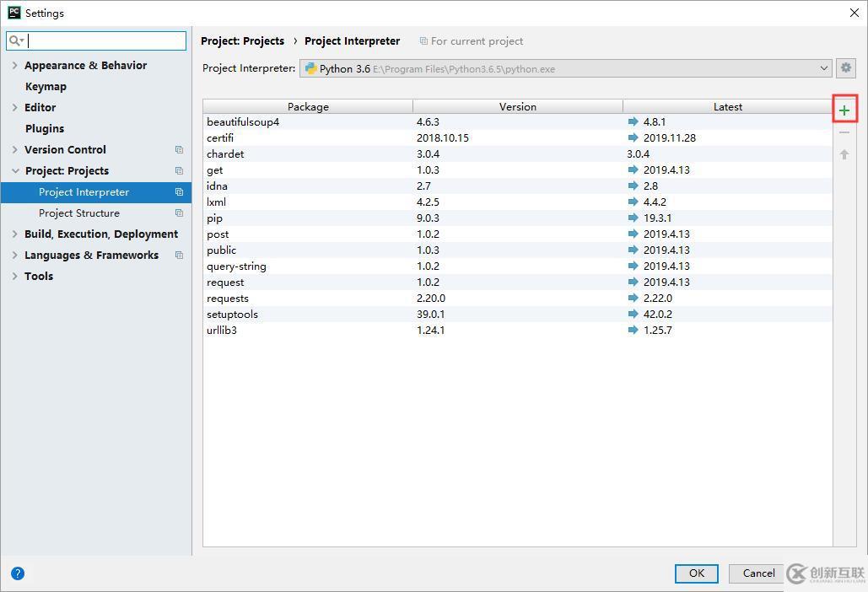The image size is (868, 592).
Task: Click the help question mark icon
Action: pyautogui.click(x=18, y=573)
